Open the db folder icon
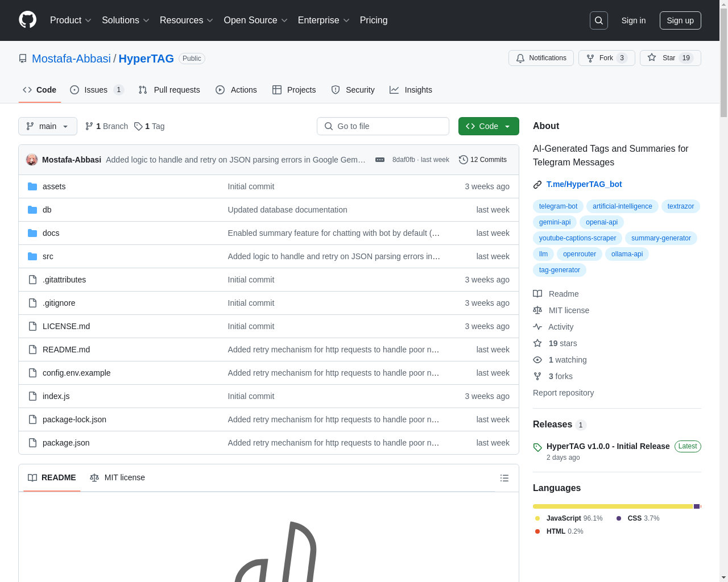The width and height of the screenshot is (728, 582). click(x=32, y=210)
